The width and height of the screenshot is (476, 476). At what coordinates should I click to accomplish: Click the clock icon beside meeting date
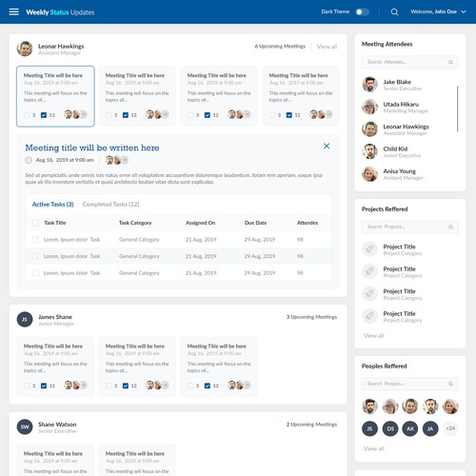[29, 160]
